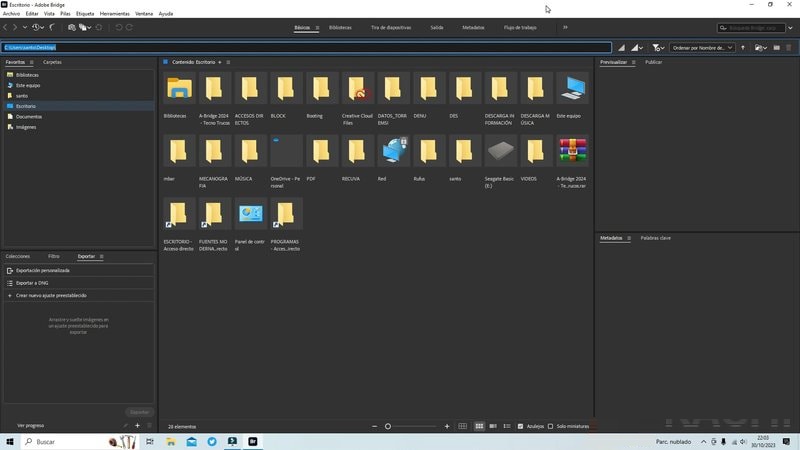
Task: Click Crear nuevo ajuste preestablecido
Action: [51, 295]
